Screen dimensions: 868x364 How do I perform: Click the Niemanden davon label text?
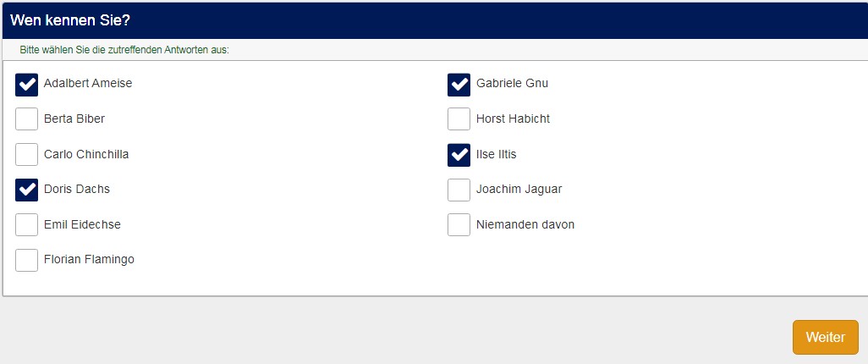[525, 224]
